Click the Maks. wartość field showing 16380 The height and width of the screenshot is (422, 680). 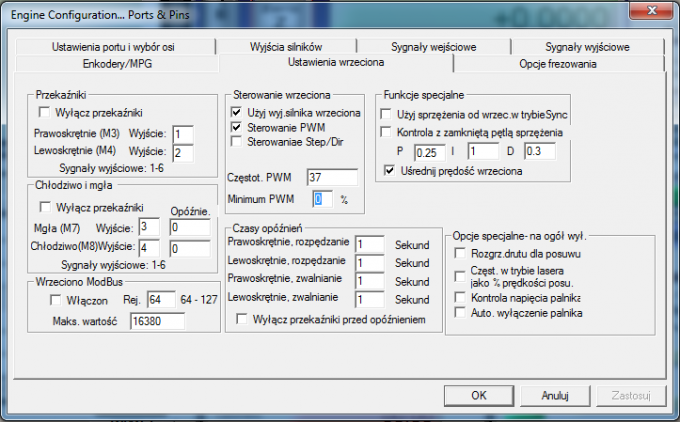157,321
